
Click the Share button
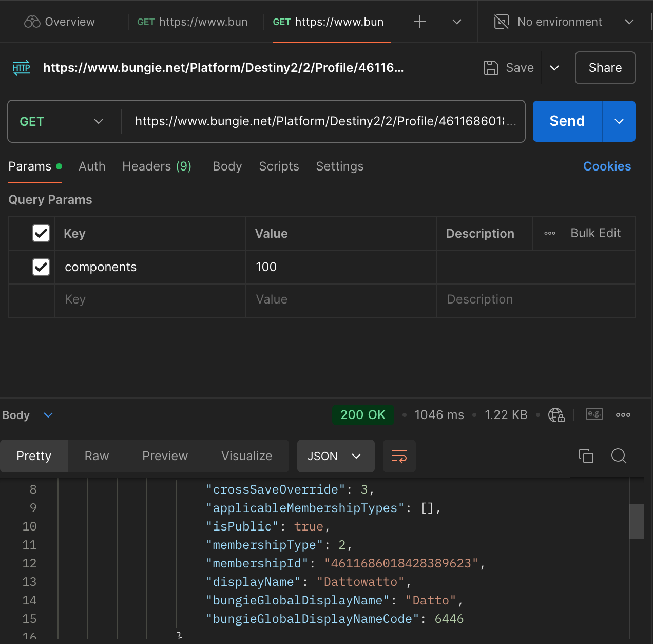(605, 68)
